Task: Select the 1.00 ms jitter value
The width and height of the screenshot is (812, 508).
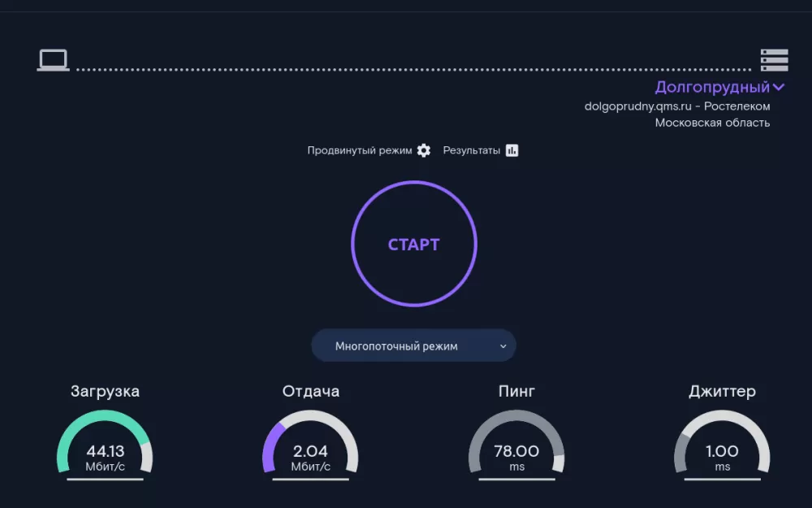Action: [722, 458]
